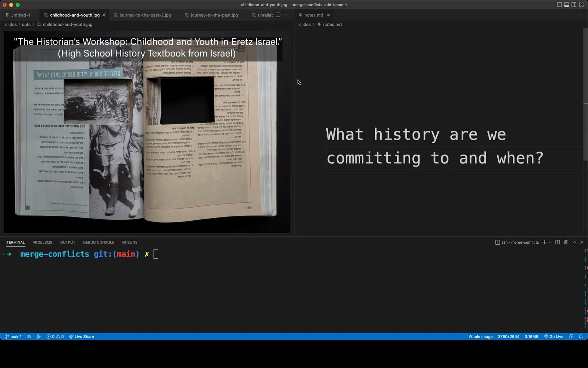
Task: Open errors and warnings count in status bar
Action: (x=55, y=336)
